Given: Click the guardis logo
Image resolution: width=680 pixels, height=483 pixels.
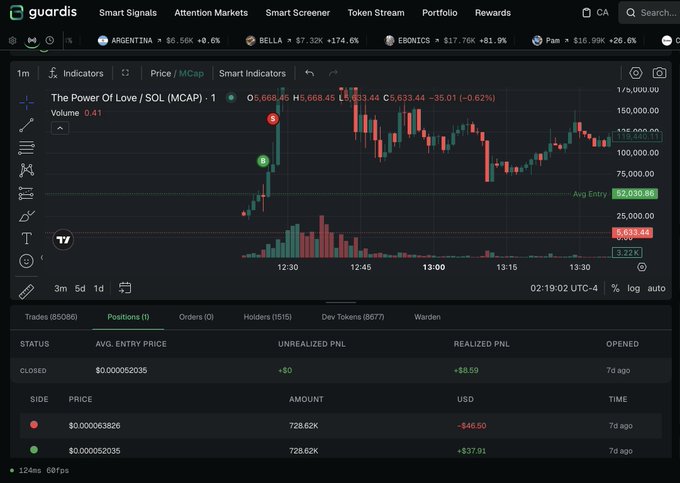Looking at the screenshot, I should [43, 12].
